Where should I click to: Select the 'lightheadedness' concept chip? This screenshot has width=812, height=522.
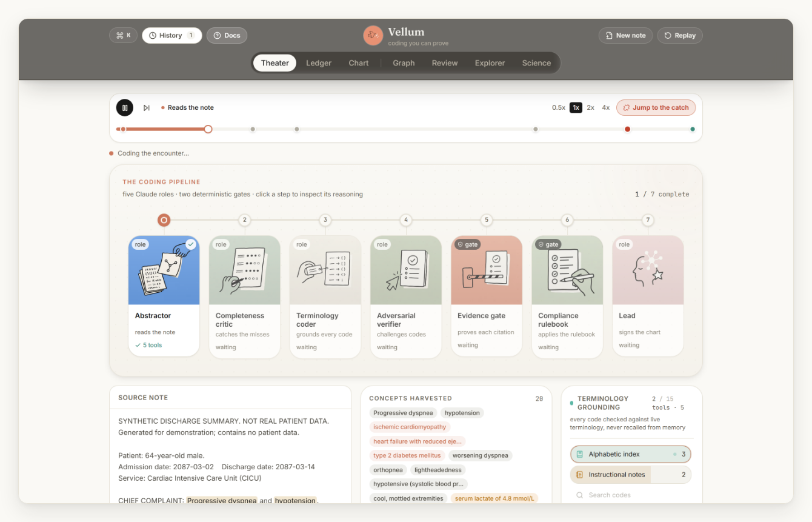coord(438,470)
